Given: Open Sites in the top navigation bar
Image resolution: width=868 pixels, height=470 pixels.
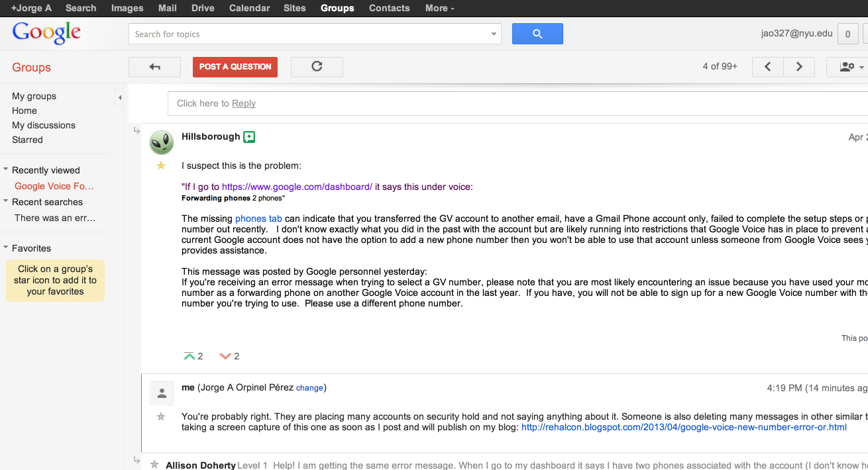Looking at the screenshot, I should click(x=294, y=8).
